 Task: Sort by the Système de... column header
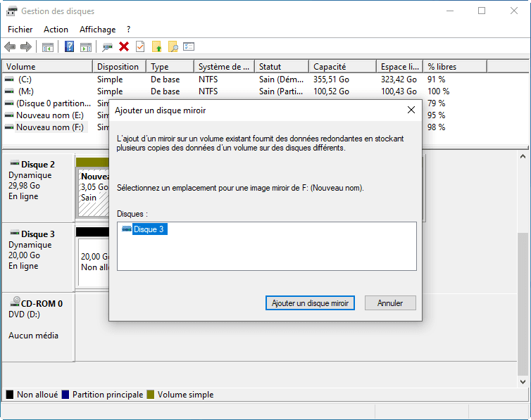225,67
